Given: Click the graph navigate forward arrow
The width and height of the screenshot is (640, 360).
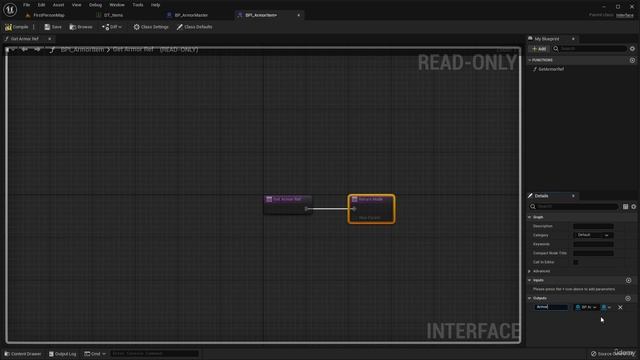Looking at the screenshot, I should pyautogui.click(x=37, y=49).
